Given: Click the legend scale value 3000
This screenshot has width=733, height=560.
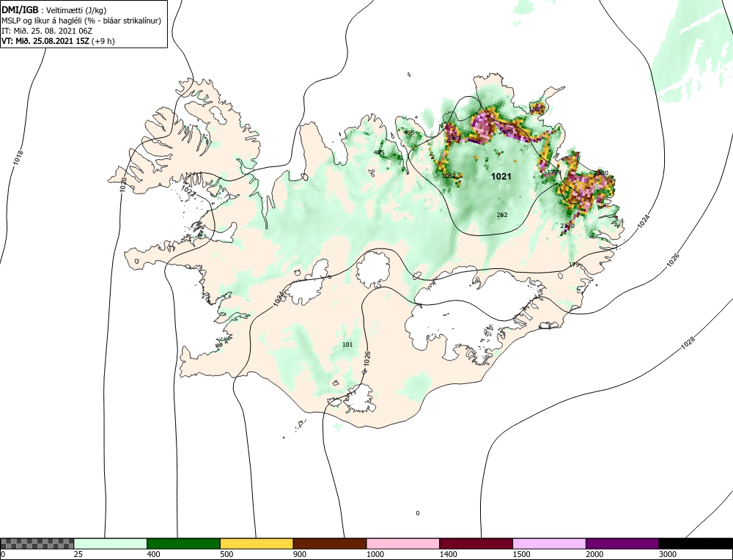Looking at the screenshot, I should pyautogui.click(x=668, y=554).
